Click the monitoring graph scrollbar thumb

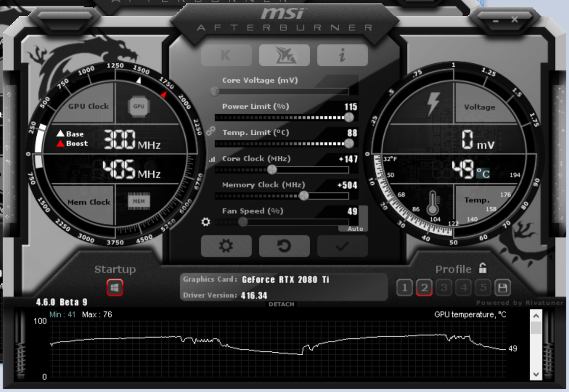point(536,328)
